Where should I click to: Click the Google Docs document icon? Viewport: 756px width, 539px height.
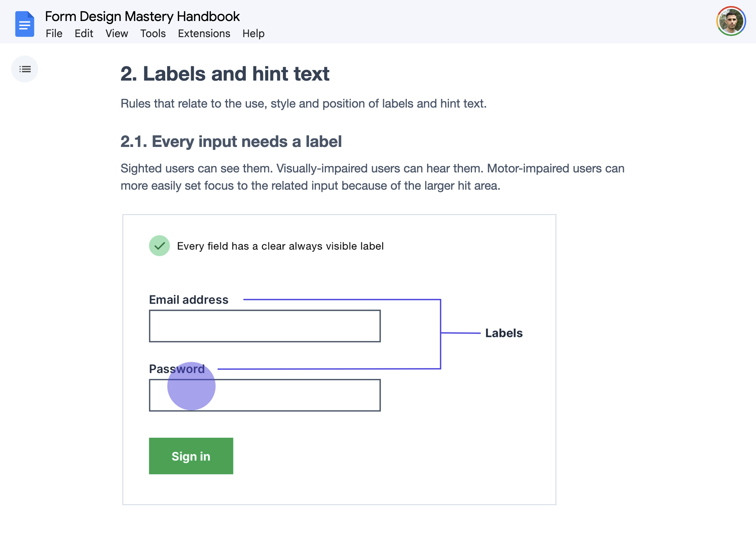[24, 24]
